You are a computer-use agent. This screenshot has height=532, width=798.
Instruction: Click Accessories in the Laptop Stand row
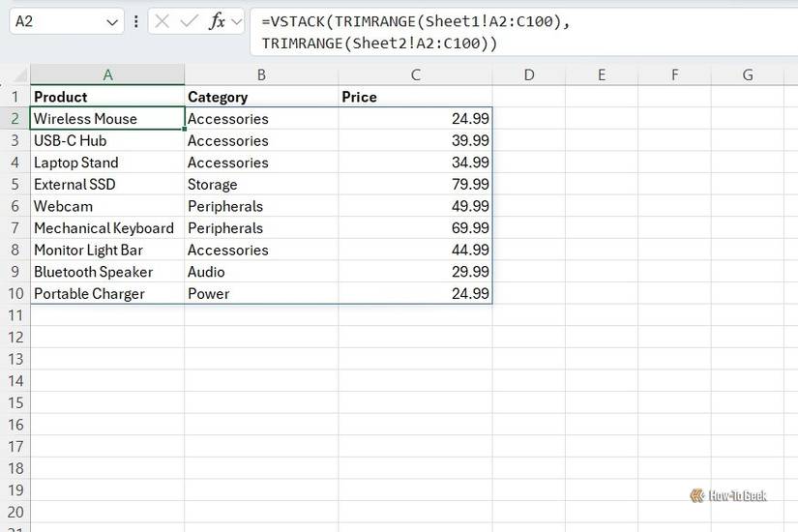261,163
